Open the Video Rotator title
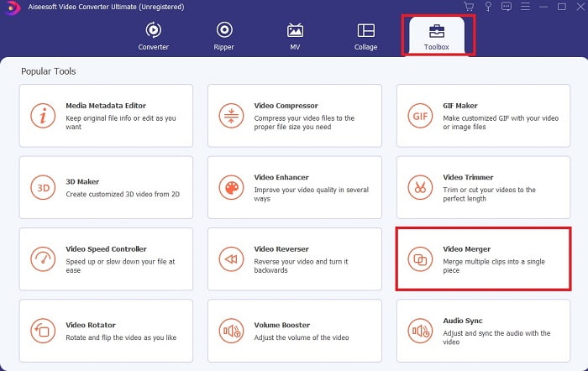 (x=91, y=325)
